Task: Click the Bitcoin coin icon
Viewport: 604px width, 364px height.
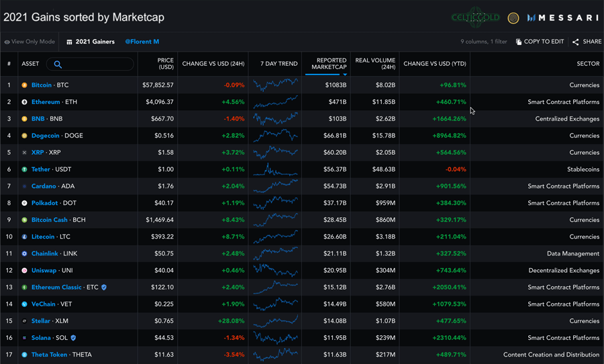Action: [25, 85]
